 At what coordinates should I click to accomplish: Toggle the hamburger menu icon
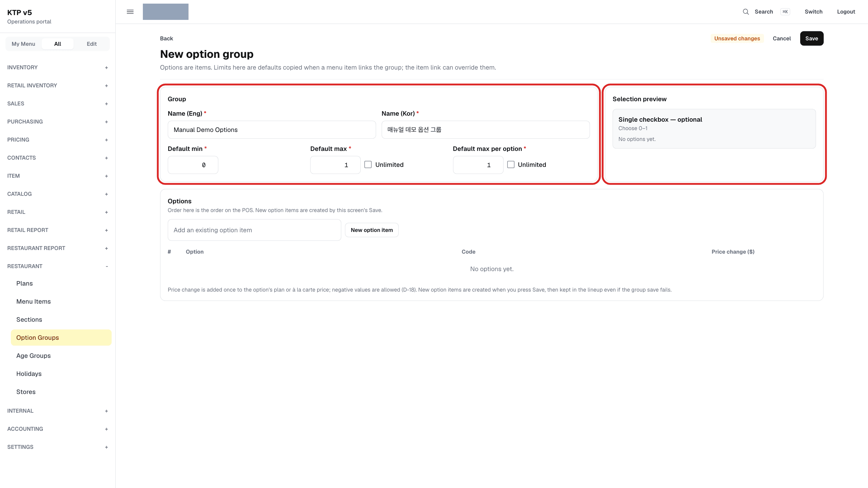pyautogui.click(x=130, y=12)
